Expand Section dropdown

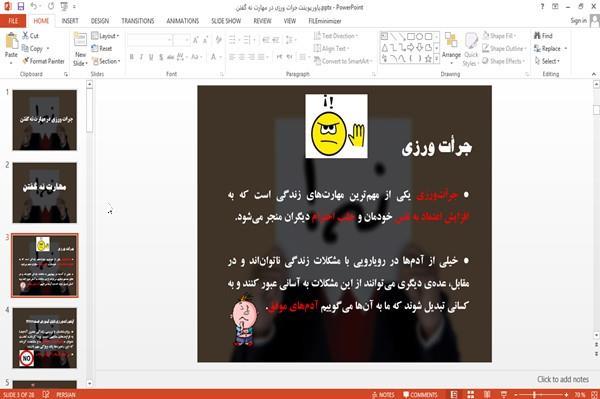[x=106, y=61]
